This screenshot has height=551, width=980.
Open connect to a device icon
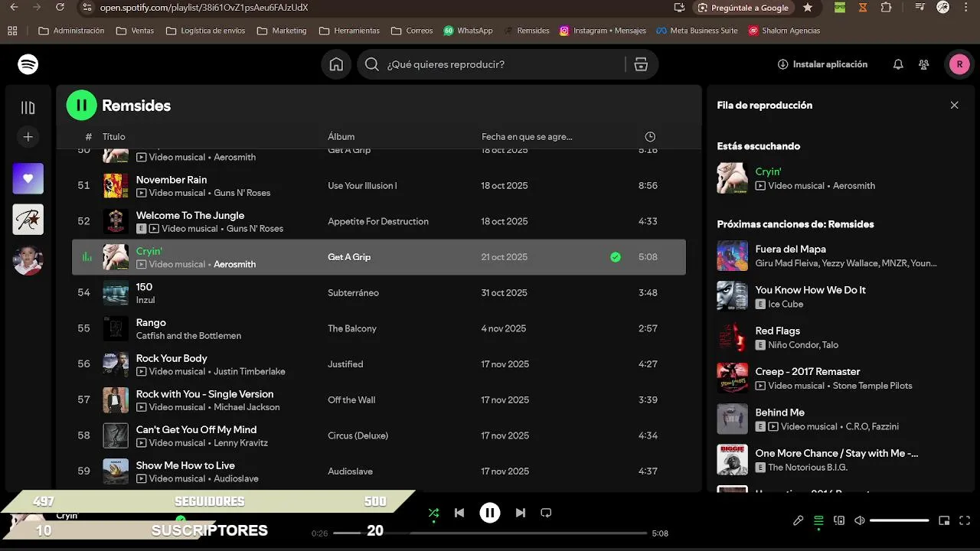click(x=839, y=520)
